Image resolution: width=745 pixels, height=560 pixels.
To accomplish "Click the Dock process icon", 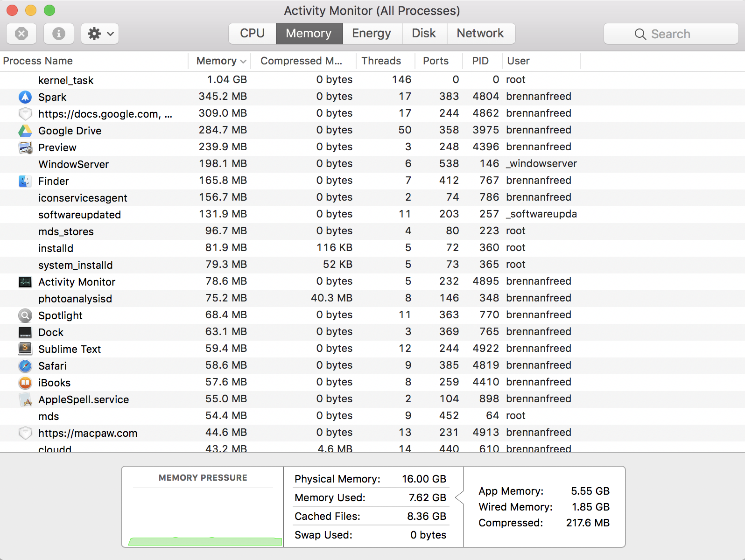I will tap(25, 332).
